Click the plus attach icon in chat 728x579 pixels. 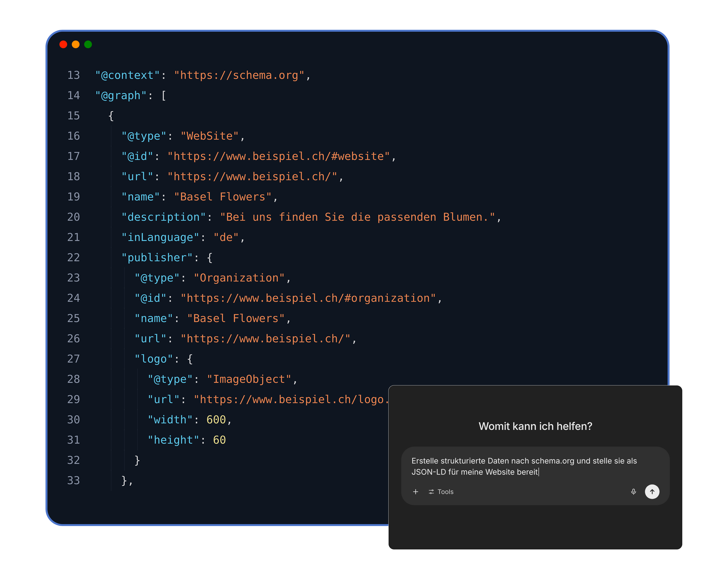click(415, 492)
